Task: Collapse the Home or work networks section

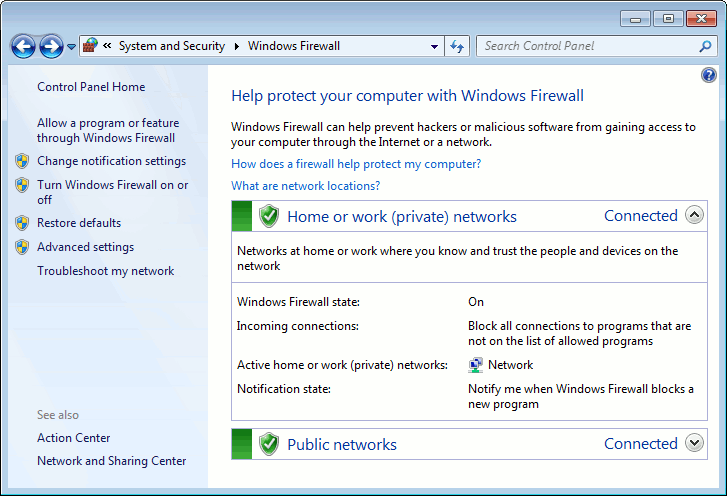Action: (695, 215)
